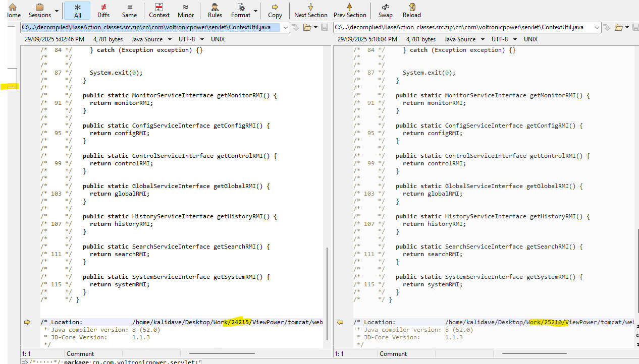Show only Diffs lines
639x364 pixels.
point(103,10)
